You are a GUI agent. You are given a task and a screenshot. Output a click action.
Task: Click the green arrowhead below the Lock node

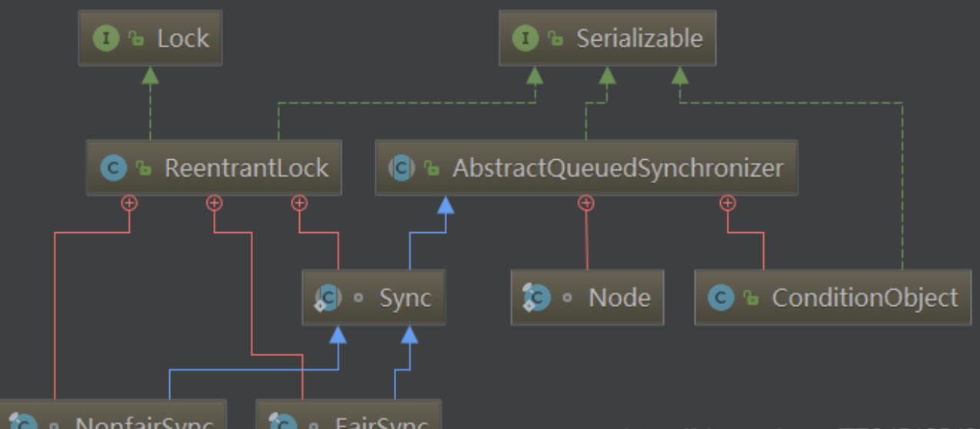[150, 75]
